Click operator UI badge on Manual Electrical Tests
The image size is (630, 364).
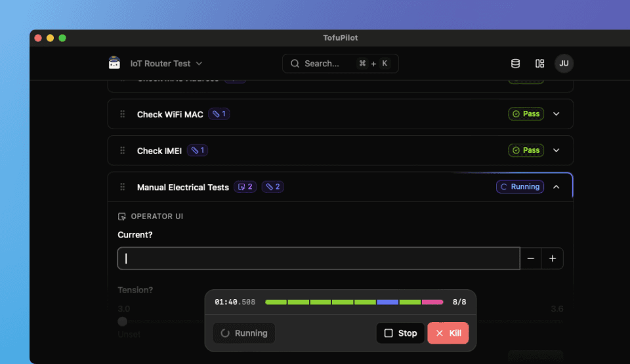(245, 187)
